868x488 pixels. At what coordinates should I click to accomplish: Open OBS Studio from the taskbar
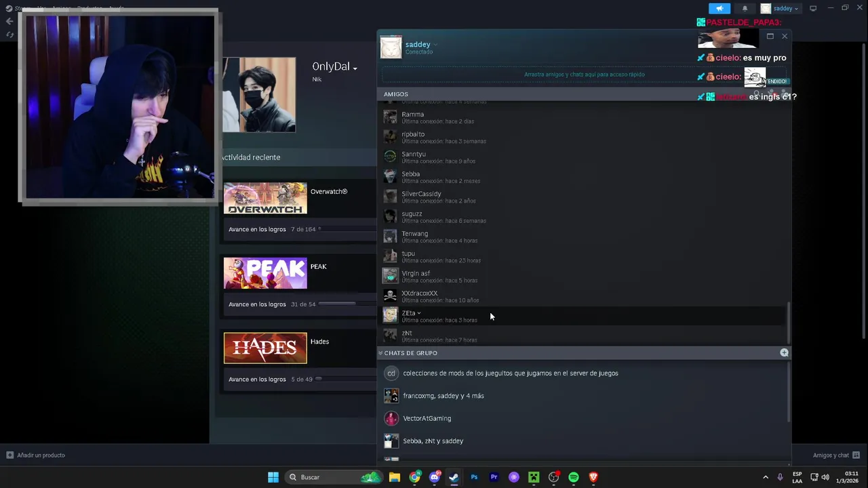[x=553, y=477]
